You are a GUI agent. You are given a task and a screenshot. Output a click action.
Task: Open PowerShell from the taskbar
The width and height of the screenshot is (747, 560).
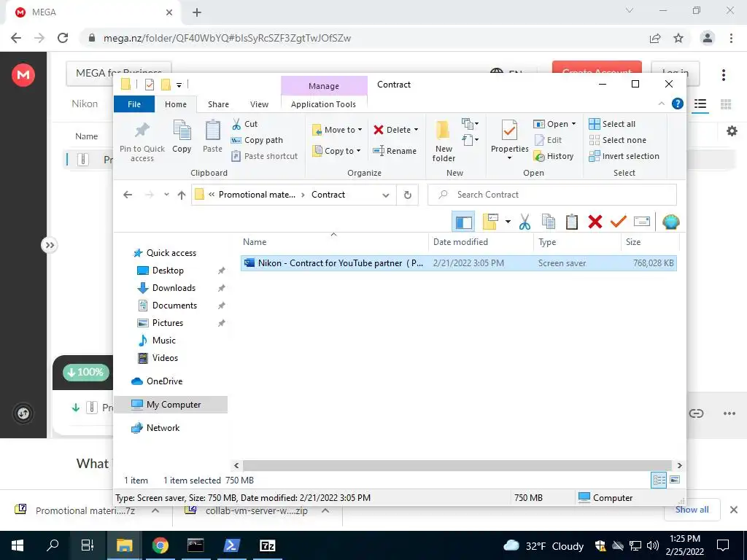231,545
